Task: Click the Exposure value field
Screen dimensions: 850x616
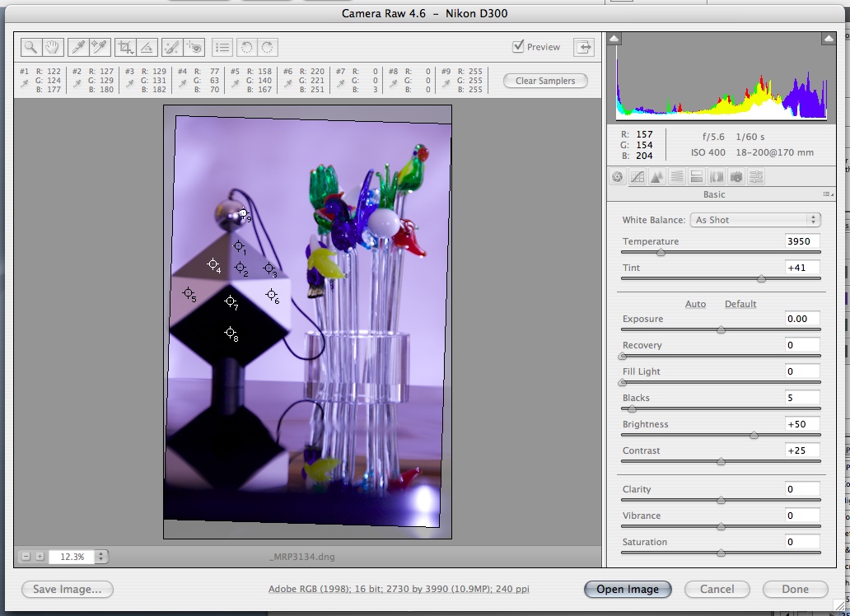Action: coord(802,319)
